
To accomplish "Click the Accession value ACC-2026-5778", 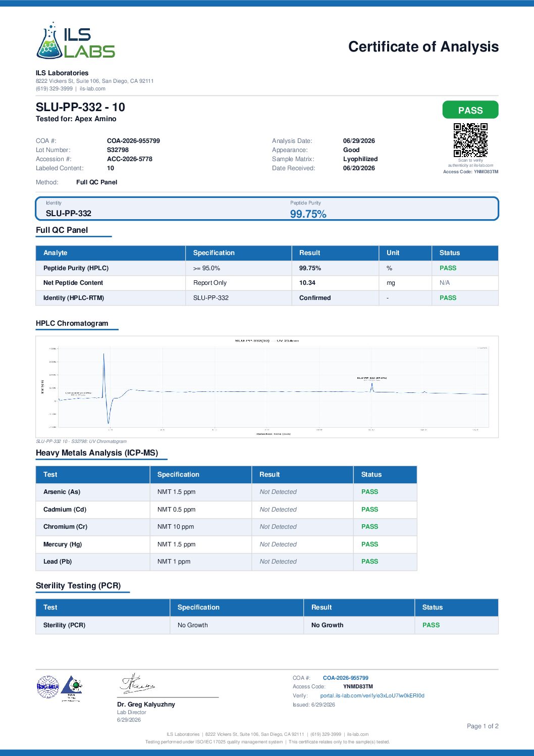I will 130,159.
